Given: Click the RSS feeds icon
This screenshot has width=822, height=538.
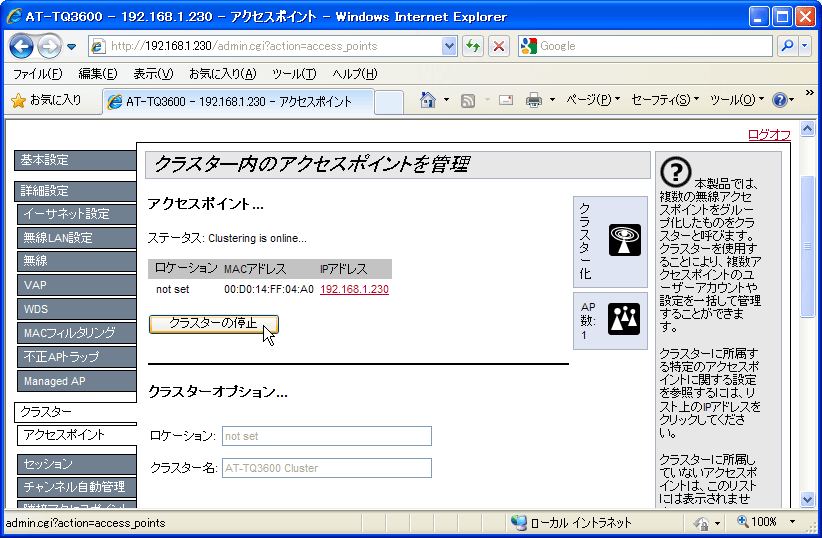Looking at the screenshot, I should (468, 100).
